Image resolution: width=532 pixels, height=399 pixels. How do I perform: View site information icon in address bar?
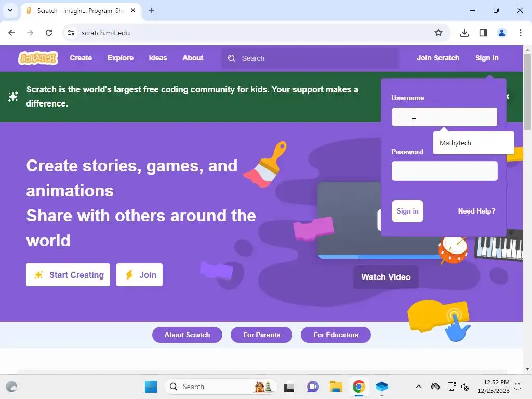pyautogui.click(x=71, y=33)
